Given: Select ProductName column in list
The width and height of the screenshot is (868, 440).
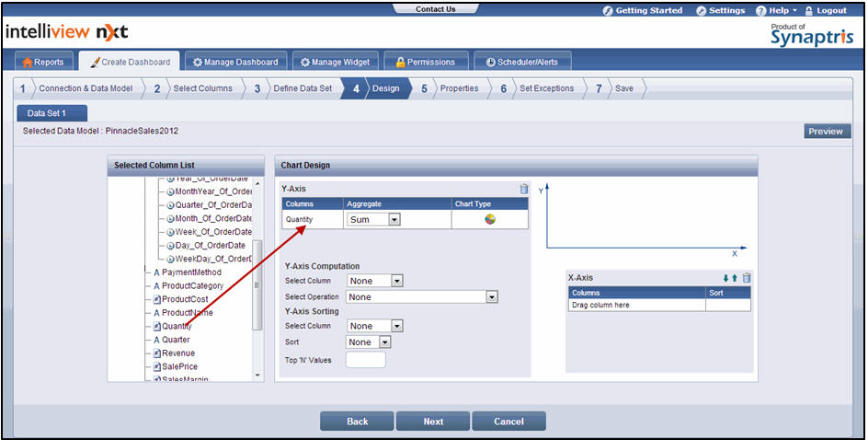Looking at the screenshot, I should [183, 313].
